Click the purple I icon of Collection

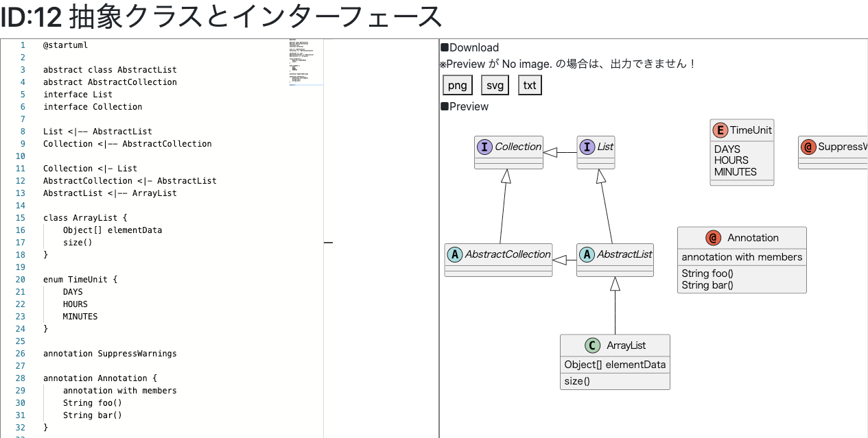(485, 147)
